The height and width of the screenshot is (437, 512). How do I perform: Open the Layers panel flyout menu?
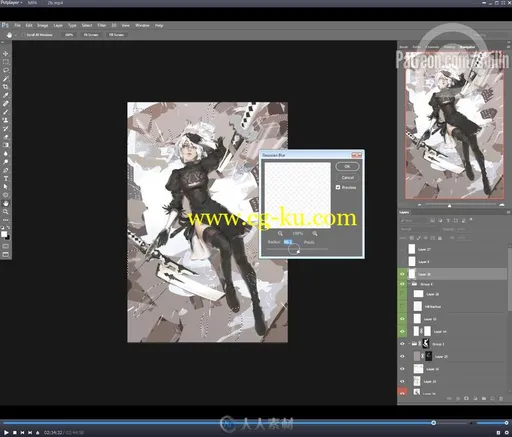508,212
